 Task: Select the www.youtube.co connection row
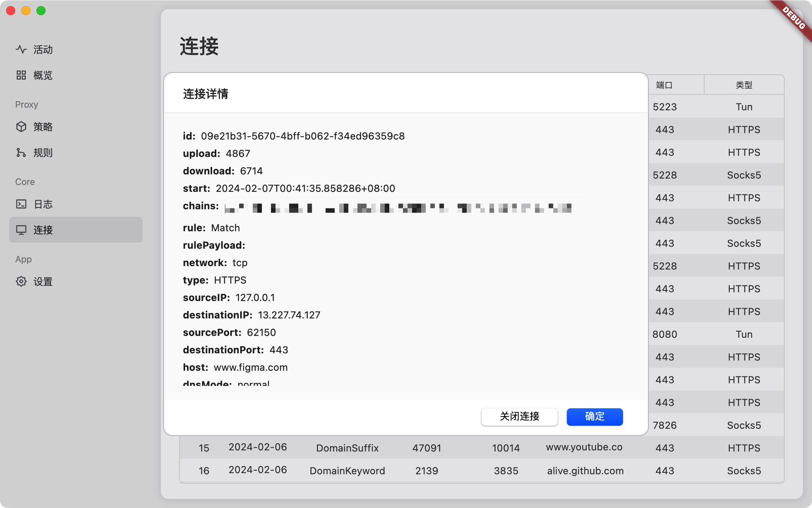tap(584, 447)
